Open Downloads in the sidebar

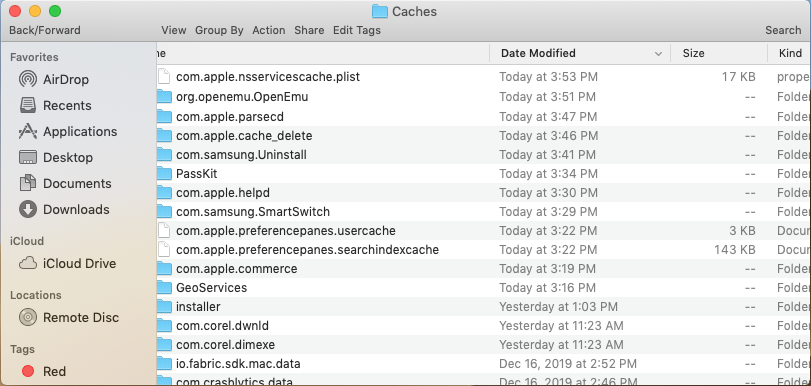coord(64,210)
